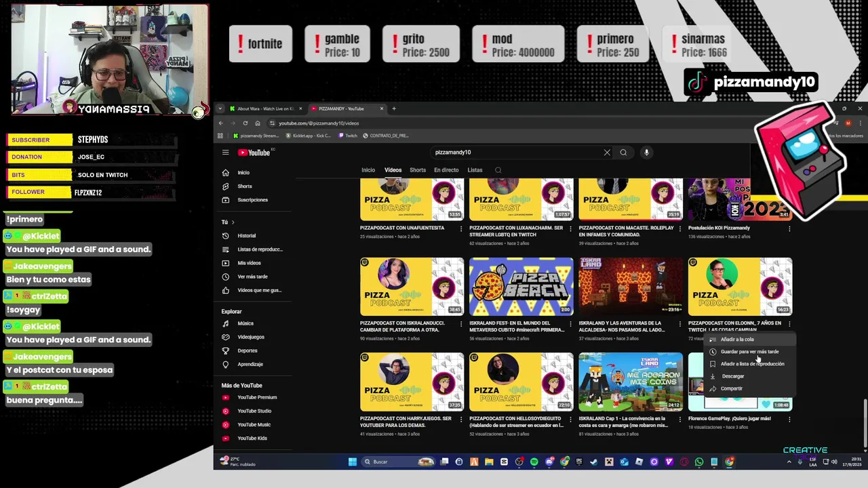The height and width of the screenshot is (488, 868).
Task: Go back in the Chrome browser
Action: 220,123
